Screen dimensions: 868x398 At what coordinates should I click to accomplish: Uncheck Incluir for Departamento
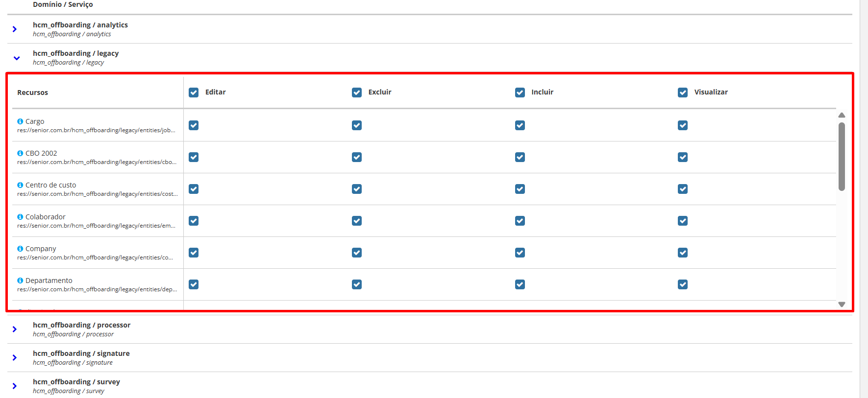point(520,284)
